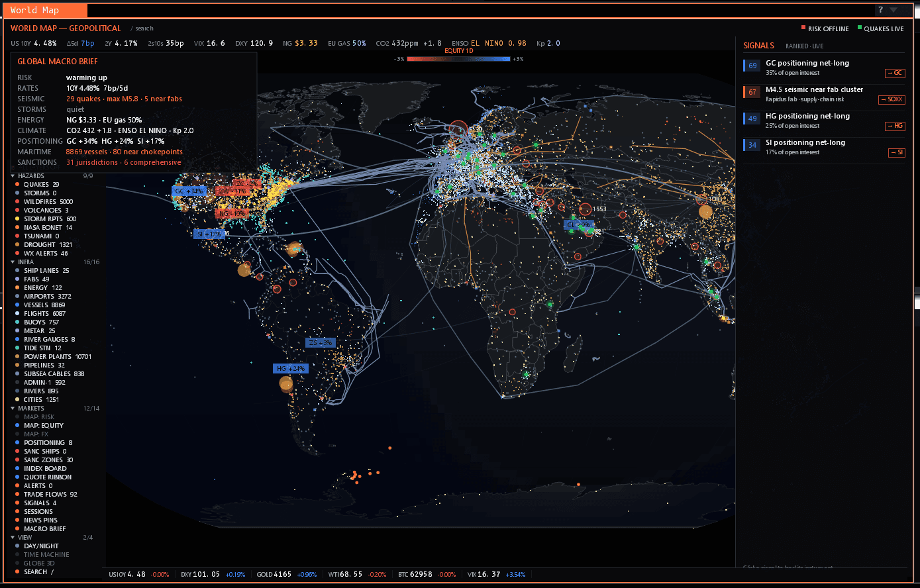Toggle the POSITIONING layer
The height and width of the screenshot is (588, 920).
pyautogui.click(x=43, y=442)
